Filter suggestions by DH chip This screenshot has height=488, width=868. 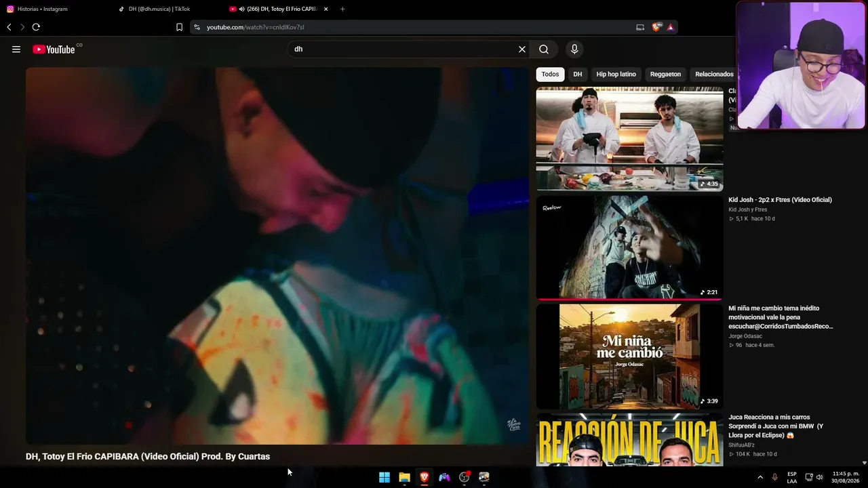(578, 74)
